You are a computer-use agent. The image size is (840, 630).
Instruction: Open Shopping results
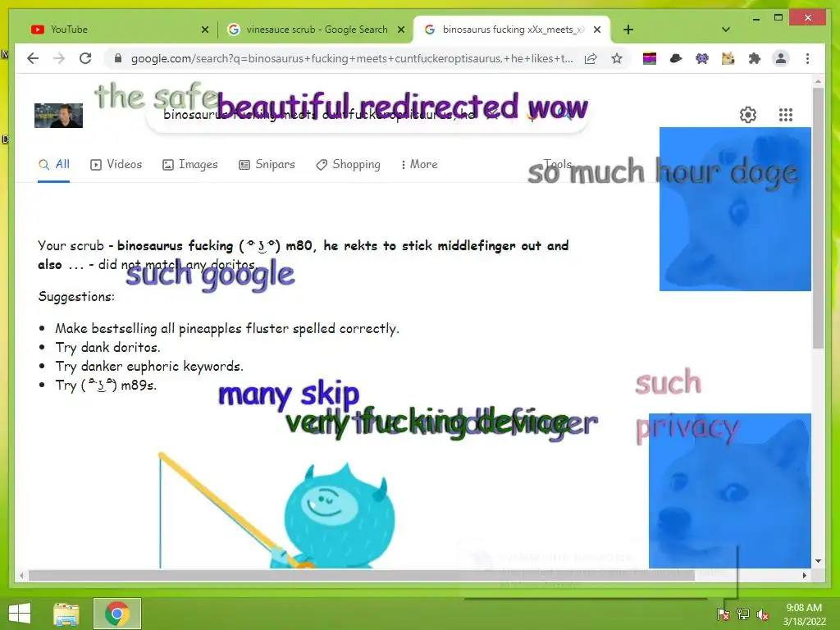(x=348, y=164)
